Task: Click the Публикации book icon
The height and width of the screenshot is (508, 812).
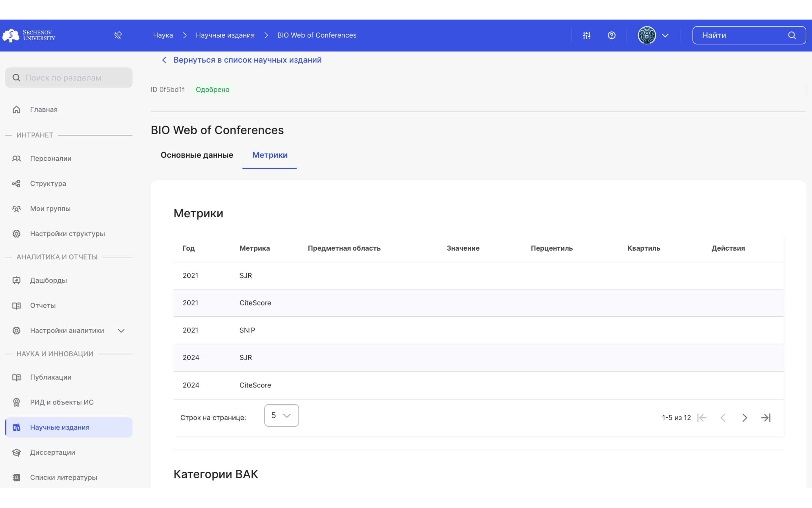Action: pyautogui.click(x=16, y=377)
